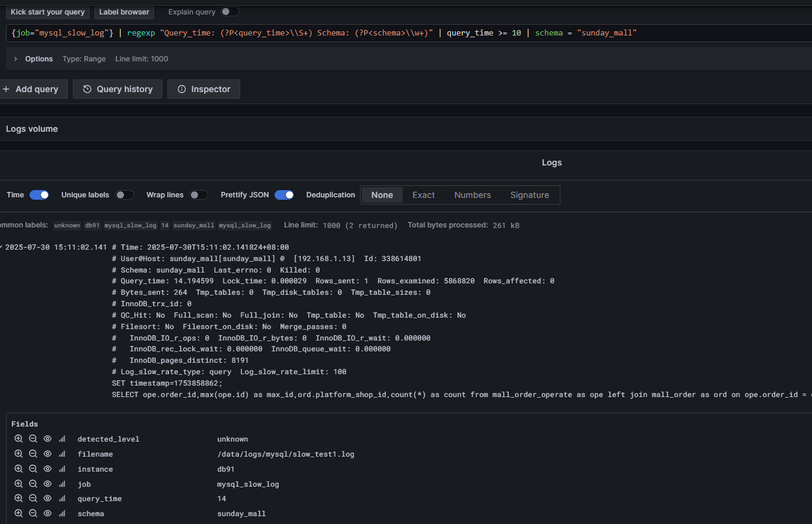Collapse the expanded log row chevron
Image resolution: width=812 pixels, height=524 pixels.
1,247
